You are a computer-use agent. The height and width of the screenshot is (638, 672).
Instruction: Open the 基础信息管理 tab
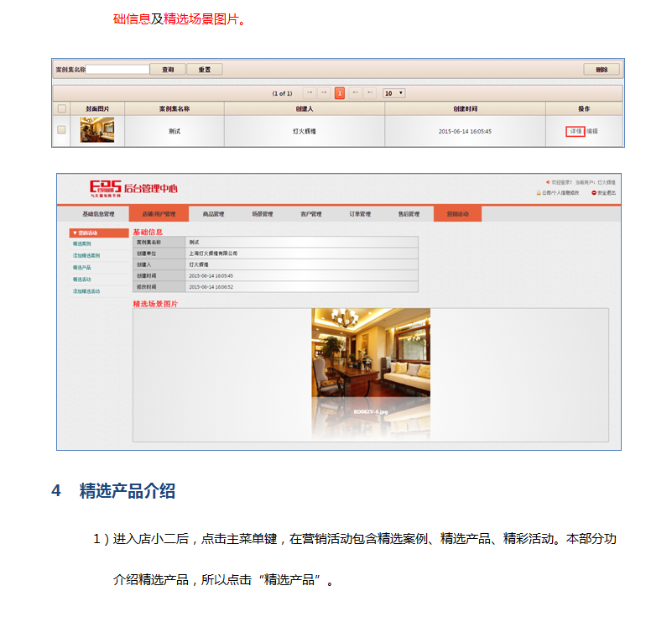(x=98, y=214)
